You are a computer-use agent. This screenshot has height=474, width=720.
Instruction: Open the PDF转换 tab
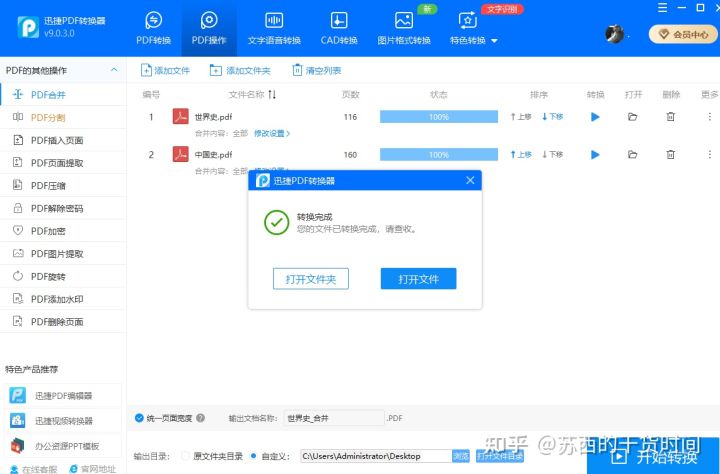pos(153,28)
